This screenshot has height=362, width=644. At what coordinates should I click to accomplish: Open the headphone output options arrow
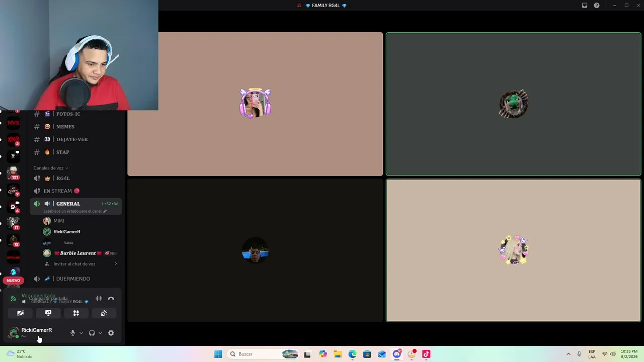coord(100,333)
